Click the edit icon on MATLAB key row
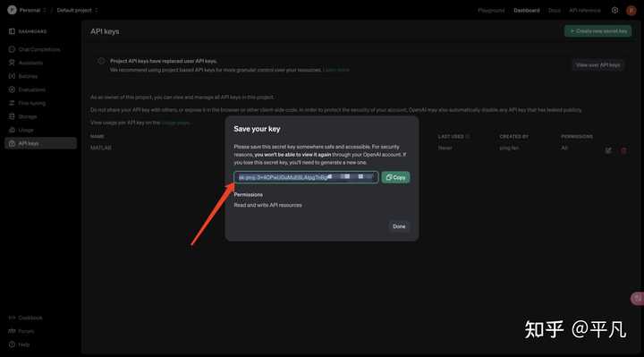The image size is (644, 357). coord(608,150)
